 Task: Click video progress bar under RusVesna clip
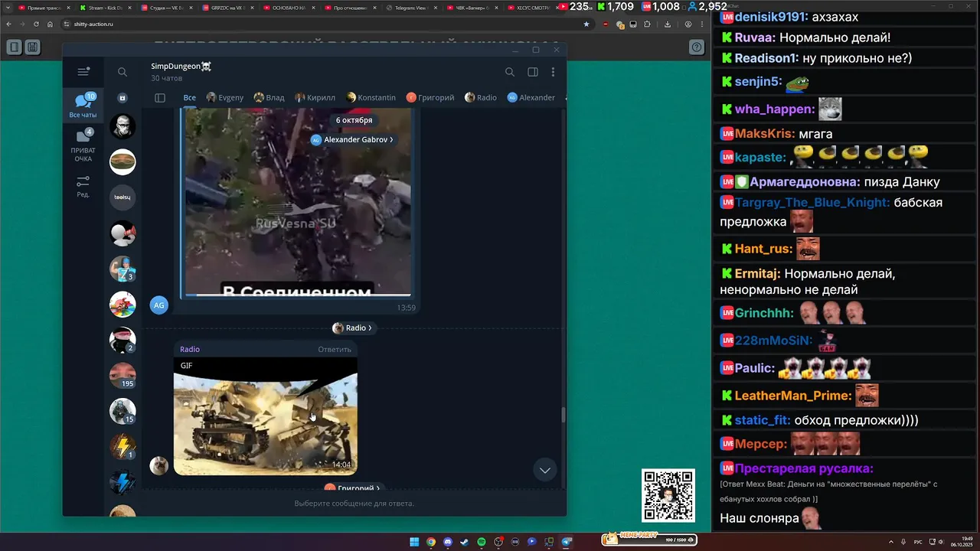298,295
